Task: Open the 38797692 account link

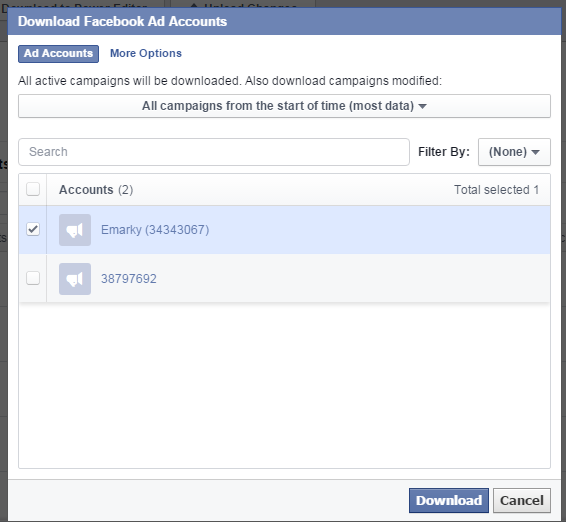Action: point(129,279)
